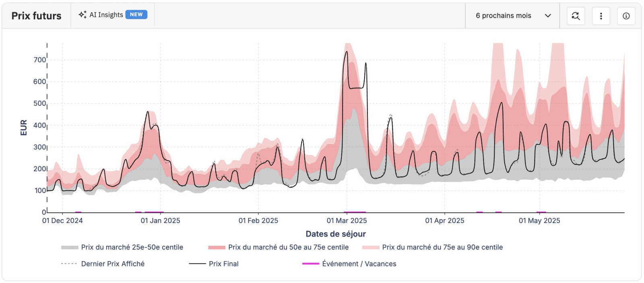The width and height of the screenshot is (644, 283).
Task: Click the dark pink 50e-75e legend swatch
Action: 217,248
